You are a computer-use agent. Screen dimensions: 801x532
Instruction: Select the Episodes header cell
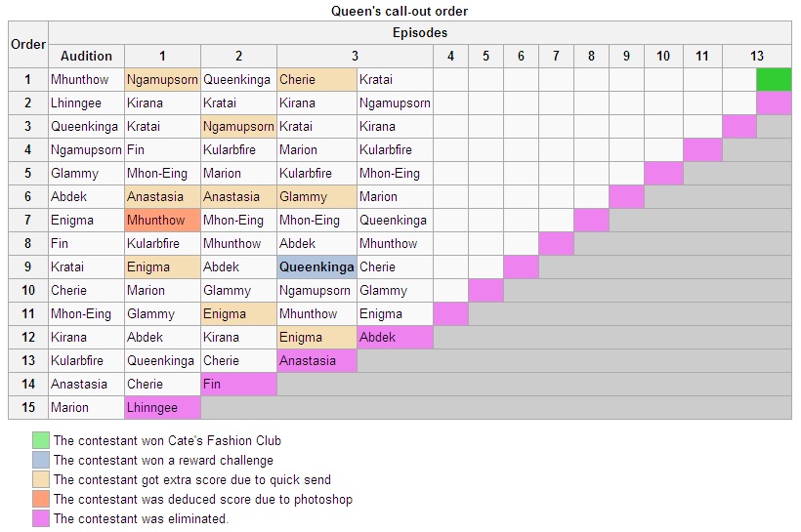click(420, 32)
